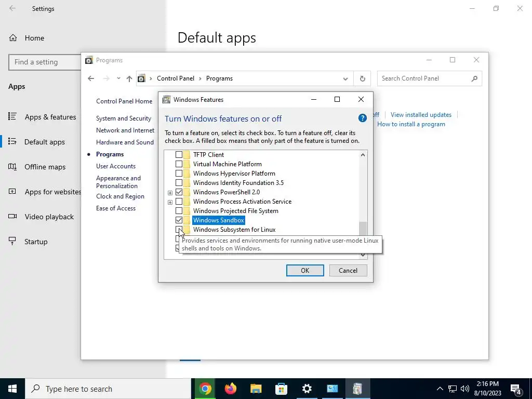Open Settings gear on the taskbar
Image resolution: width=532 pixels, height=399 pixels.
pyautogui.click(x=307, y=389)
